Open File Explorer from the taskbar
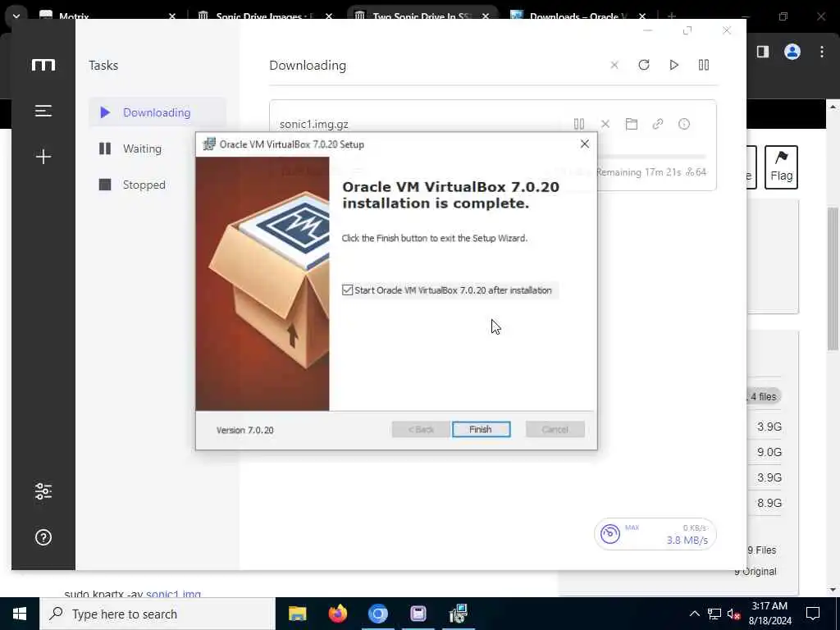The width and height of the screenshot is (840, 630). pos(297,614)
